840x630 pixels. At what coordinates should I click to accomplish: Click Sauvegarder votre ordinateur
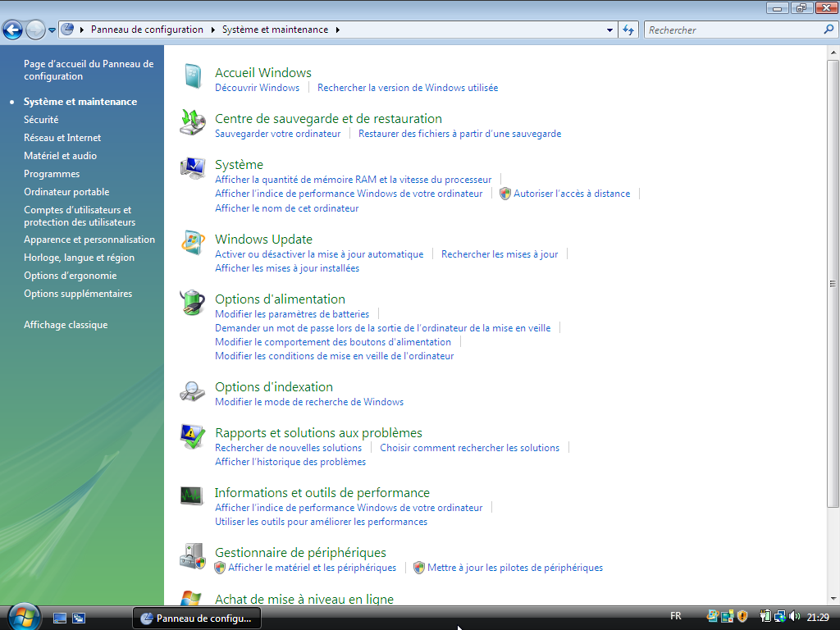point(277,134)
